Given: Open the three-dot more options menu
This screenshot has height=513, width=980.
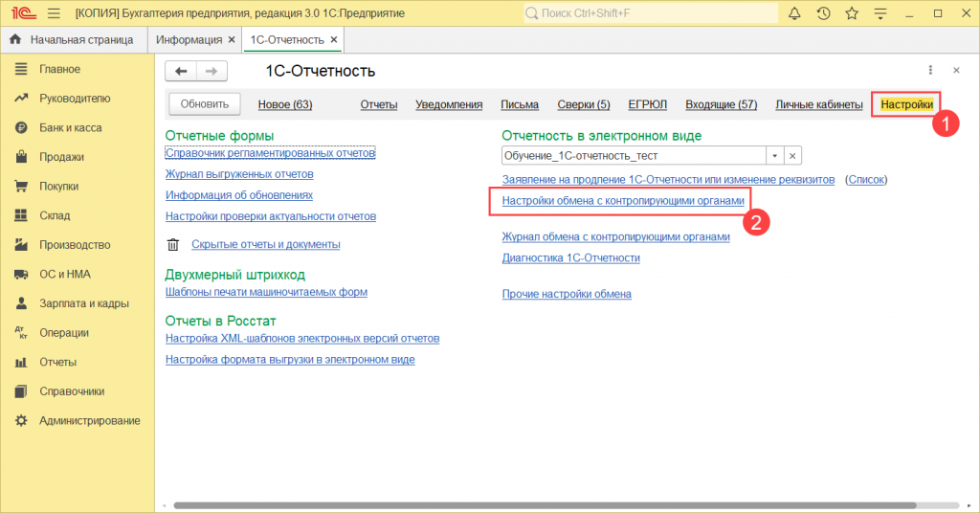Looking at the screenshot, I should point(930,70).
